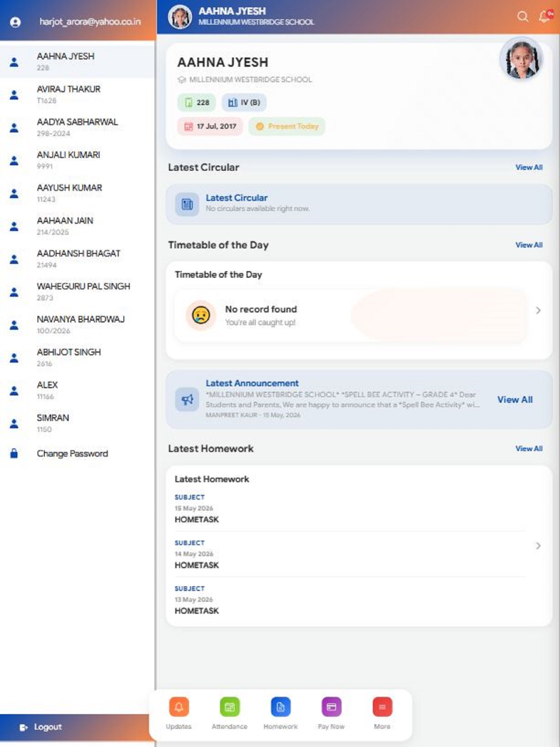Switch to student WAHEGURU PAL SINGH

click(77, 292)
